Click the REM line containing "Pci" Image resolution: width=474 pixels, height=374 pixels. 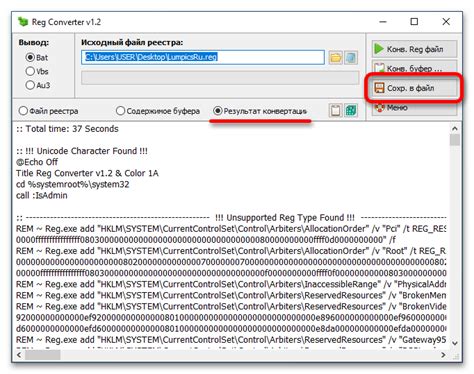(x=231, y=229)
